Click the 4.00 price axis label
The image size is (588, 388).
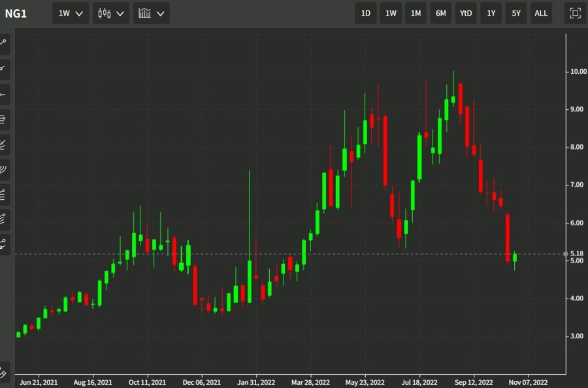click(576, 299)
